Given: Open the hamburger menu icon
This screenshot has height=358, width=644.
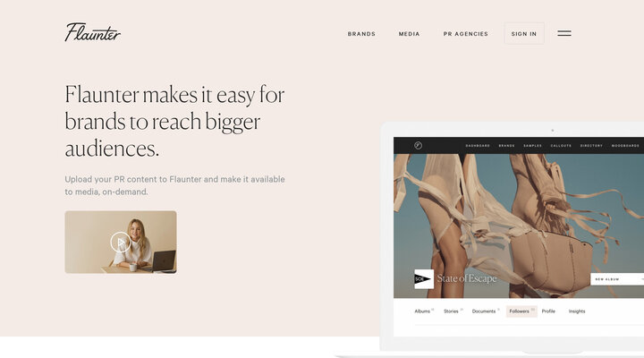Looking at the screenshot, I should [x=563, y=33].
